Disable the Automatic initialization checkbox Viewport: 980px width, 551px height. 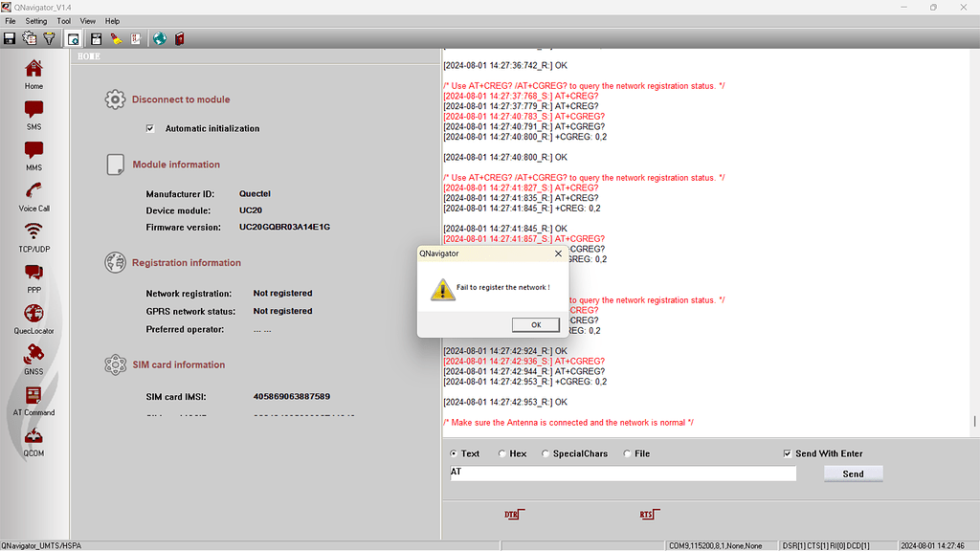pyautogui.click(x=150, y=128)
